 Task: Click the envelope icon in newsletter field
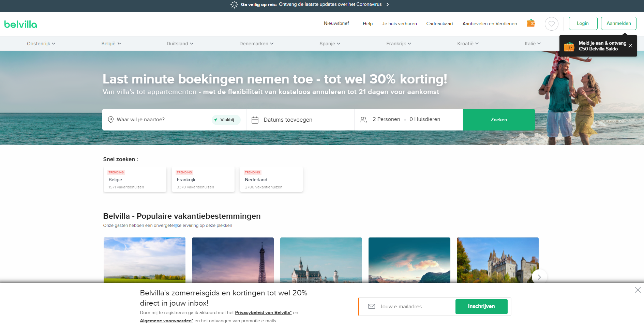point(372,306)
